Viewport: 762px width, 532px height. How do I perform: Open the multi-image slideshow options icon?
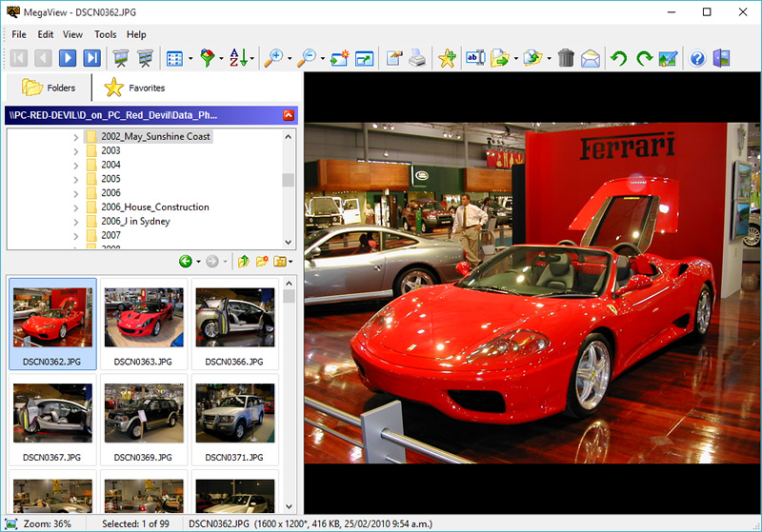145,58
